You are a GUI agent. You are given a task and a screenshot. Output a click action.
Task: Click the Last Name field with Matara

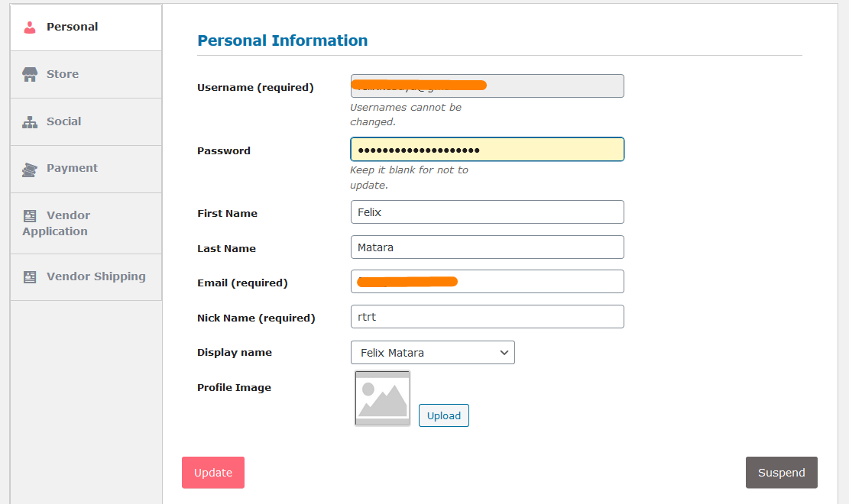488,247
